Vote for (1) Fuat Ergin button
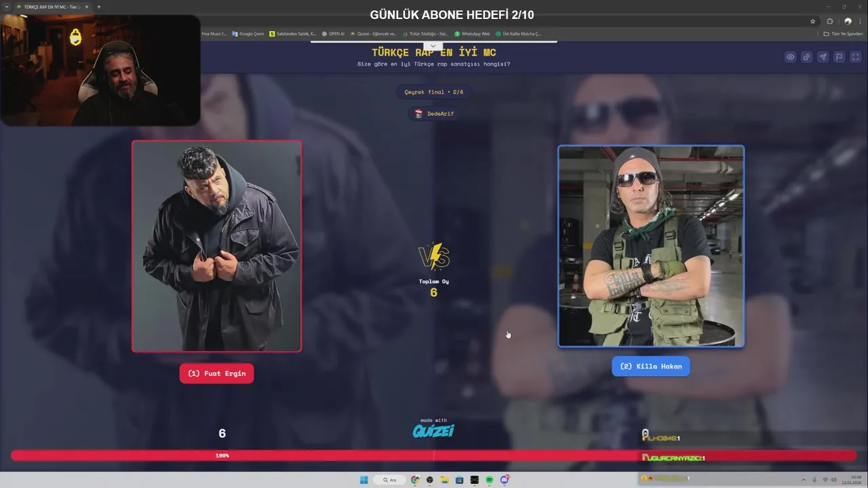The image size is (868, 488). pos(216,373)
